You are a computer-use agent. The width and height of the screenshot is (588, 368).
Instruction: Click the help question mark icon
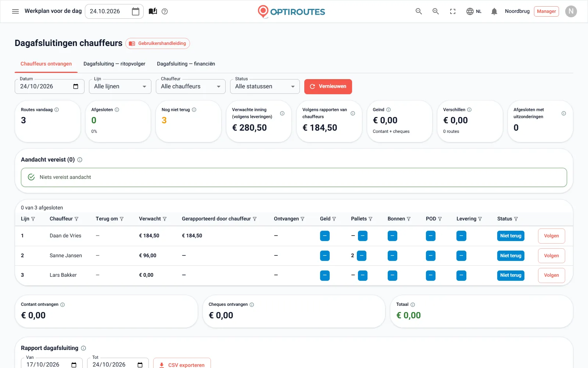click(x=165, y=11)
